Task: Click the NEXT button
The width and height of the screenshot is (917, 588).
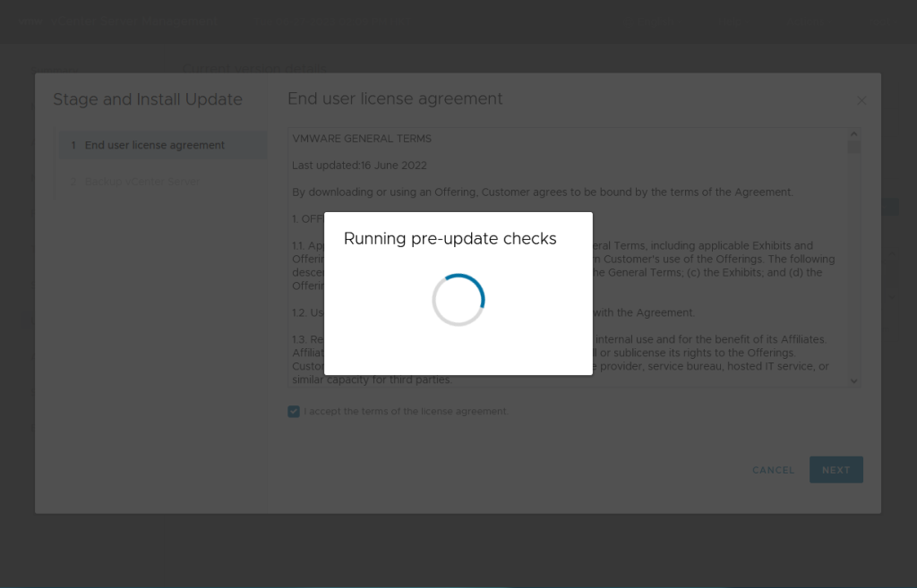Action: [836, 469]
